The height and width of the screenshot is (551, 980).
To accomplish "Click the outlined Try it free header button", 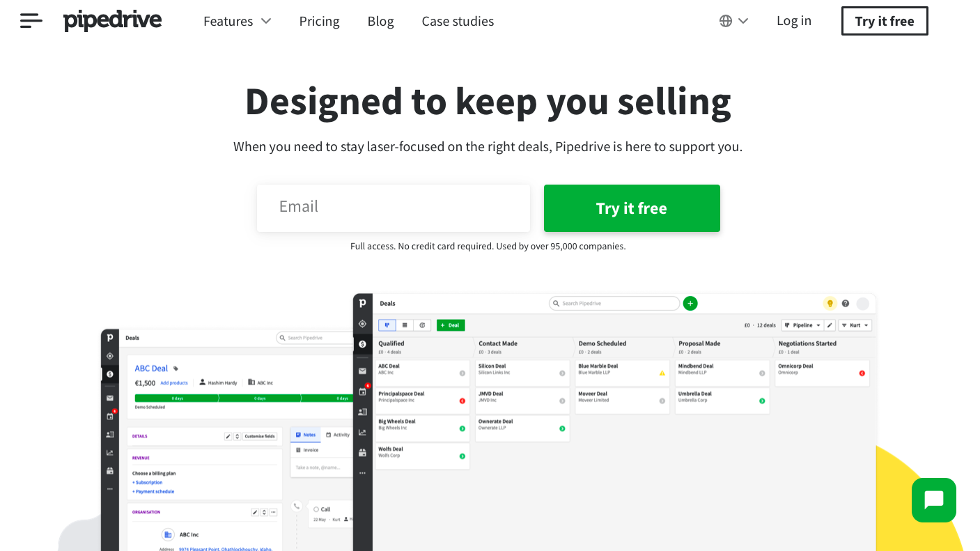I will click(885, 21).
